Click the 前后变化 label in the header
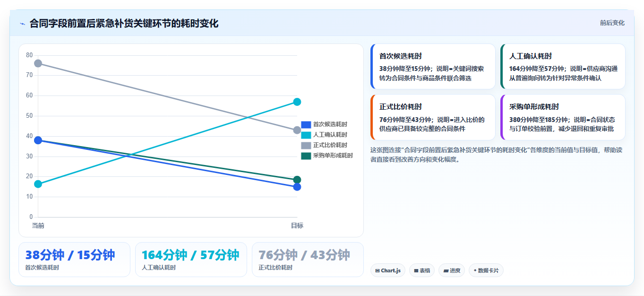Viewport: 644px width, 296px height. pos(612,23)
